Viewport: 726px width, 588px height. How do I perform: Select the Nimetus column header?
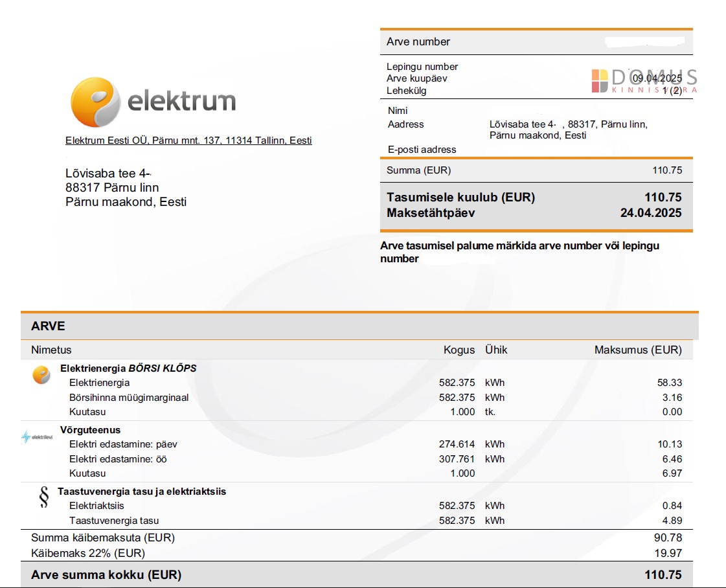point(51,350)
